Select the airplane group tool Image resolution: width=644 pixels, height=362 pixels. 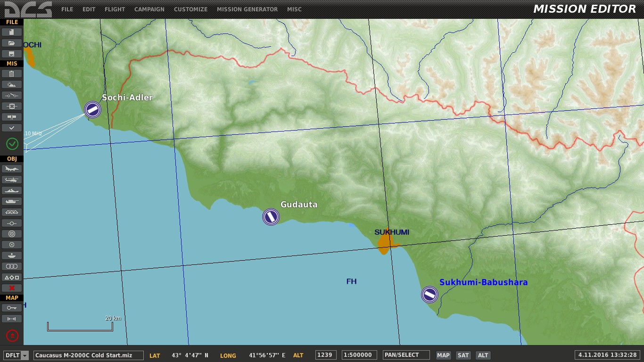(x=12, y=169)
